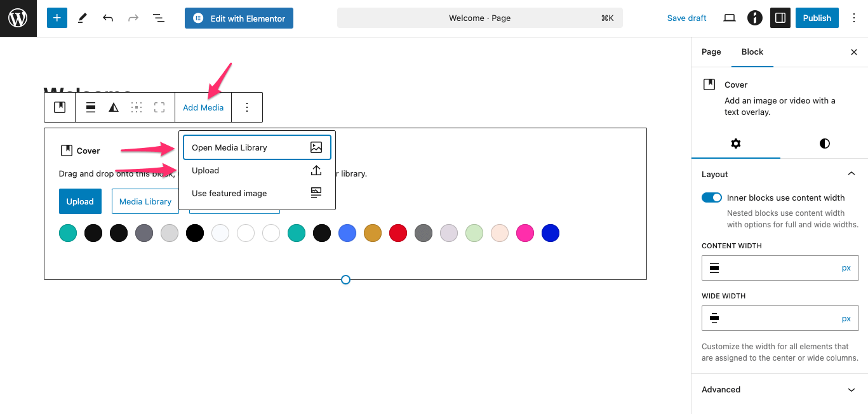The width and height of the screenshot is (868, 414).
Task: Expand the Advanced panel section
Action: coord(851,389)
